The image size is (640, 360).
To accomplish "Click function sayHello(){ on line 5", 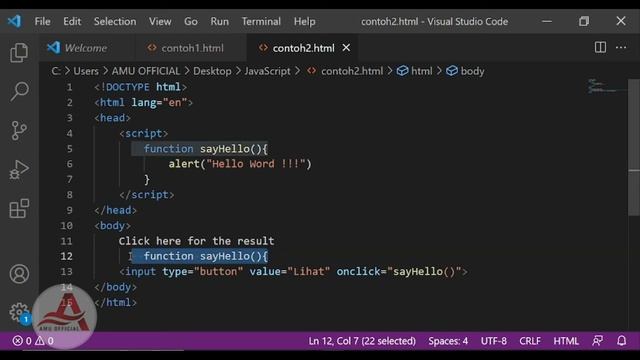I will [x=206, y=149].
